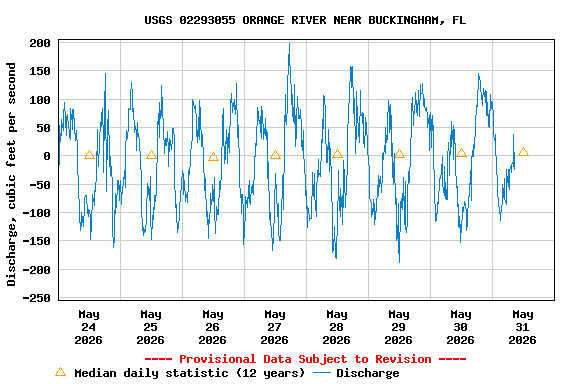The width and height of the screenshot is (576, 384).
Task: Click the x-axis date label May 25 2026
Action: pos(151,327)
